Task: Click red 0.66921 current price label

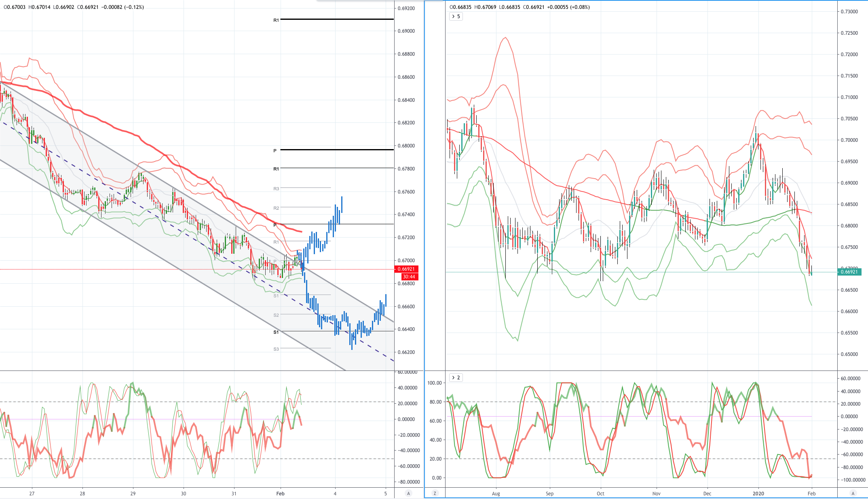Action: pyautogui.click(x=406, y=269)
